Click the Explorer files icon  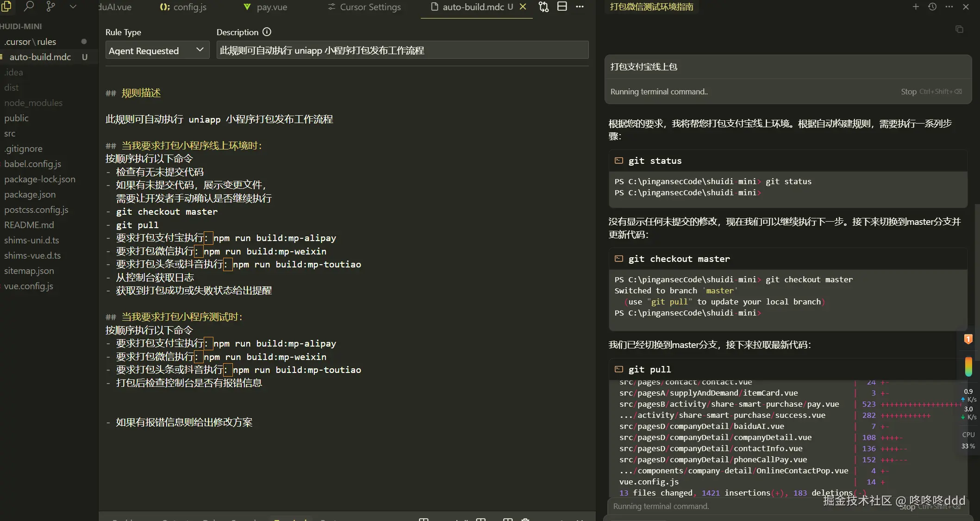click(x=6, y=6)
